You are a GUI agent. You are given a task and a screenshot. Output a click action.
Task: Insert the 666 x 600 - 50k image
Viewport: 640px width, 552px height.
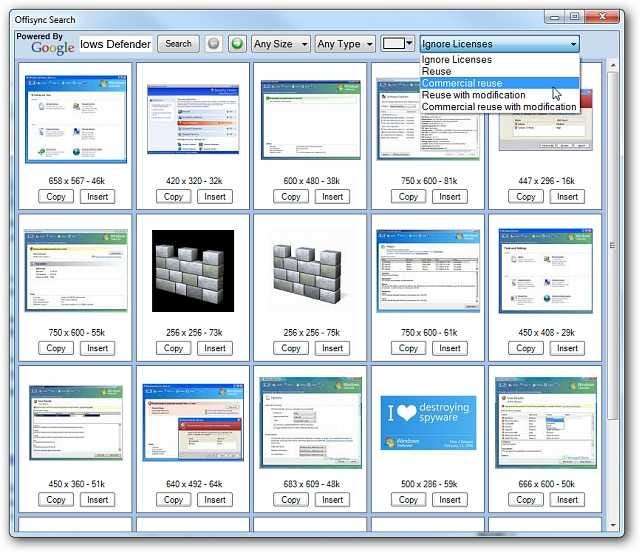coord(567,500)
